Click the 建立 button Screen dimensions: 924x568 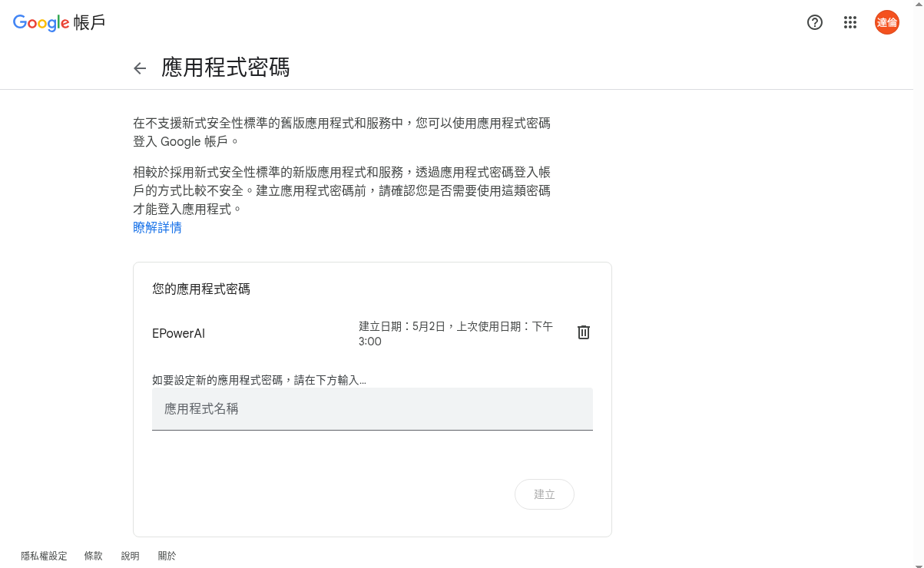point(545,494)
